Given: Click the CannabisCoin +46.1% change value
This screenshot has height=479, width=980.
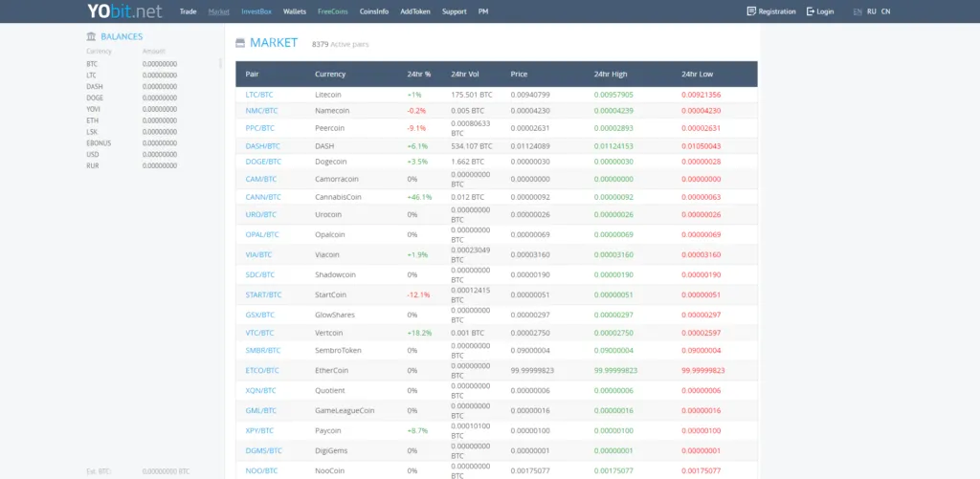Looking at the screenshot, I should 419,197.
